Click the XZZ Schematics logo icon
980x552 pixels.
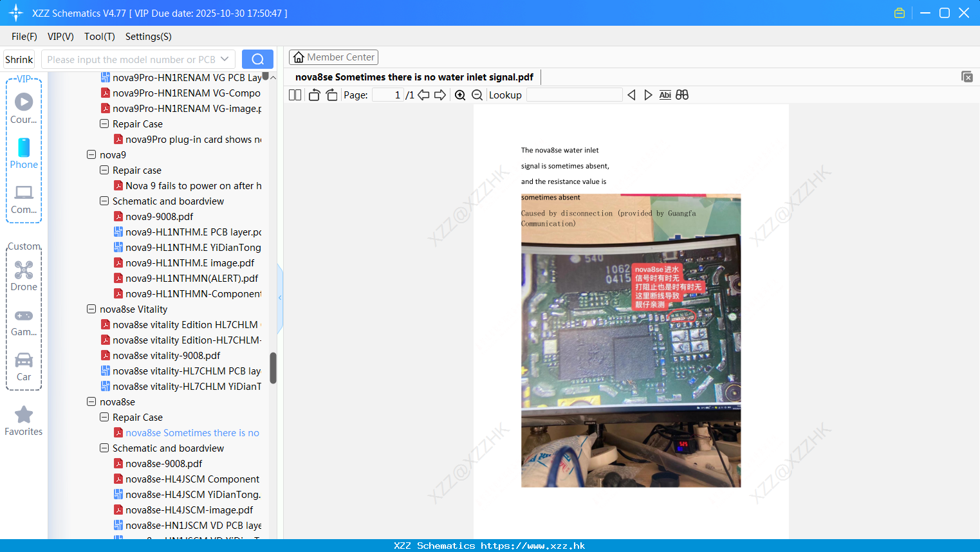click(x=16, y=13)
